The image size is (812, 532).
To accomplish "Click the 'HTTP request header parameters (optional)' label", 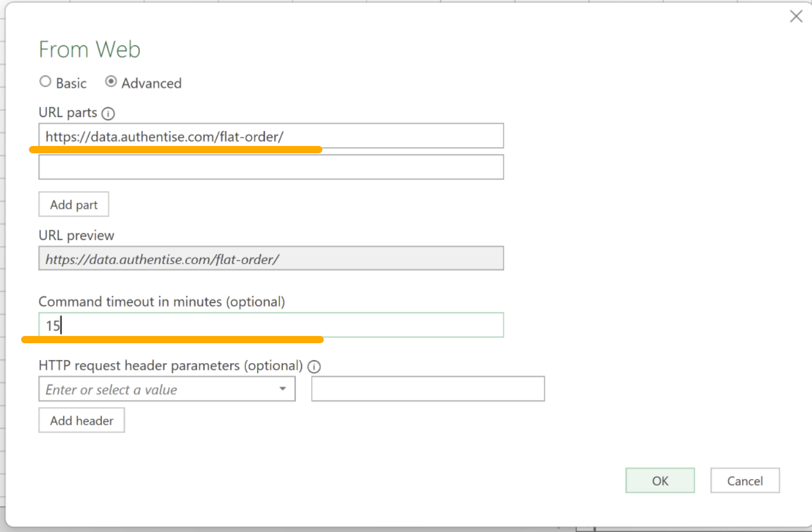I will (170, 366).
